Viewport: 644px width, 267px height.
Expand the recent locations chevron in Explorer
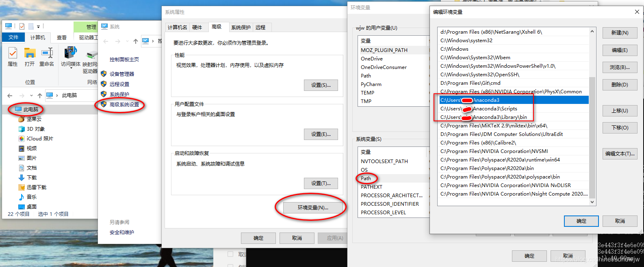point(31,96)
